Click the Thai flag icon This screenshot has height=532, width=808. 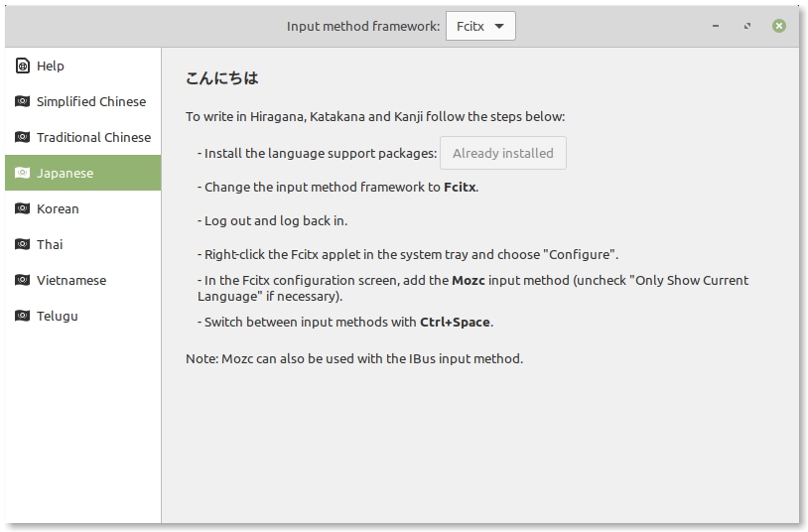coord(22,244)
